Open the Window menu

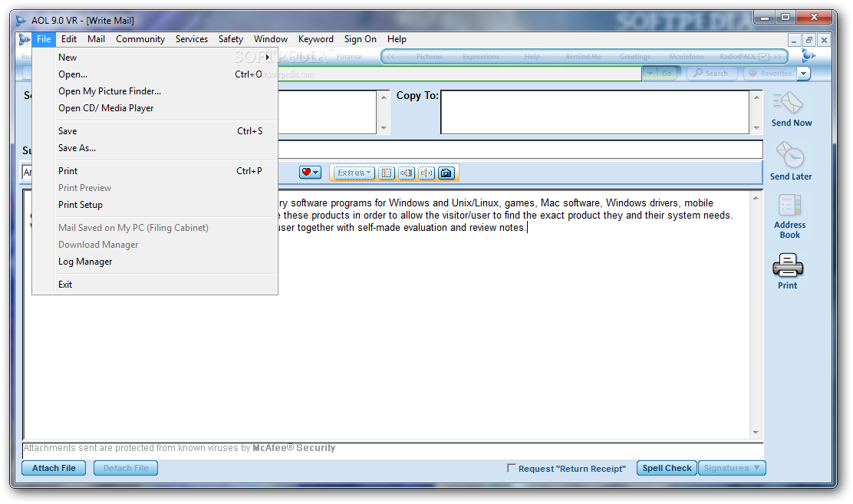(x=270, y=39)
